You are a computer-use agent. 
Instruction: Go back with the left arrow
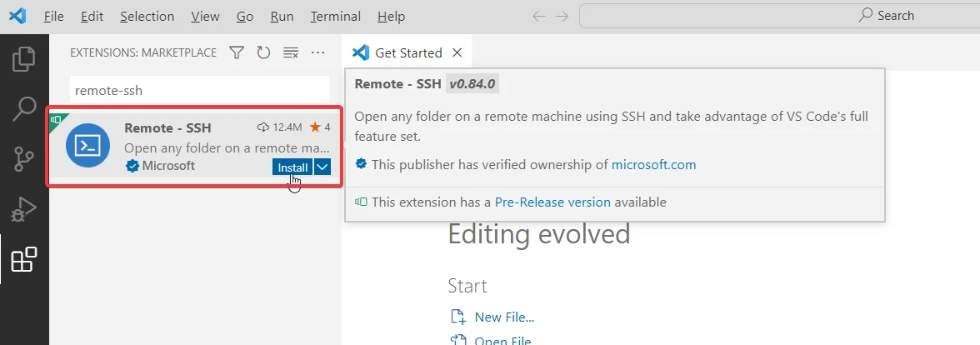click(538, 17)
